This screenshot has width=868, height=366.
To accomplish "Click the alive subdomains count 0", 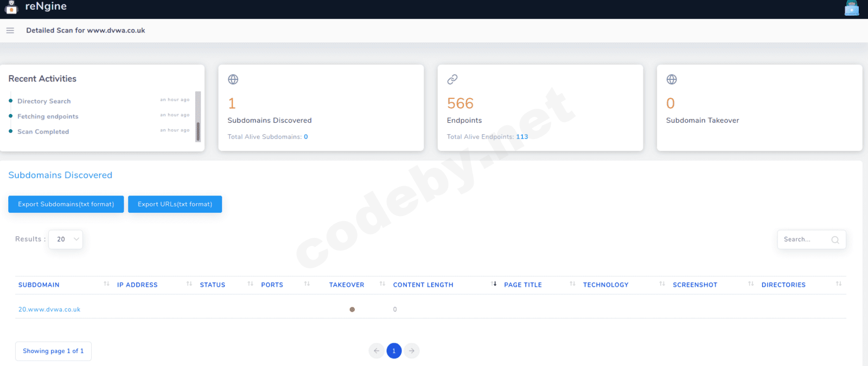I will 306,137.
